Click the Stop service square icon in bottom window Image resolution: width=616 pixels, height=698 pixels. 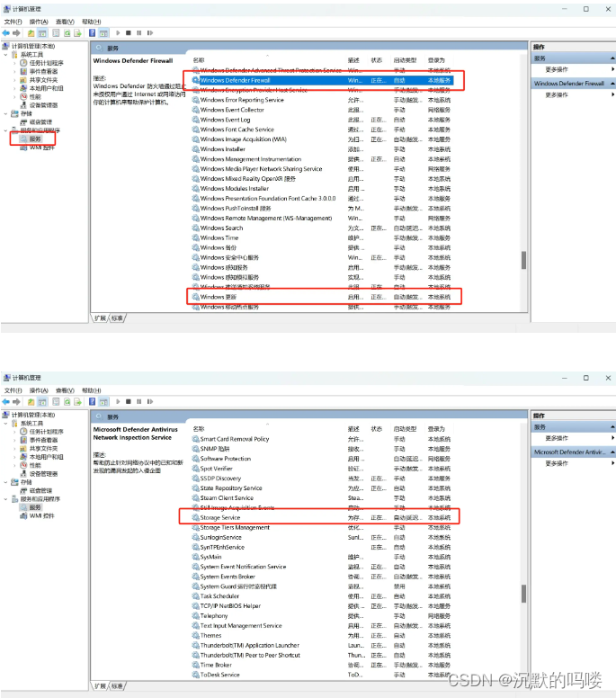129,401
